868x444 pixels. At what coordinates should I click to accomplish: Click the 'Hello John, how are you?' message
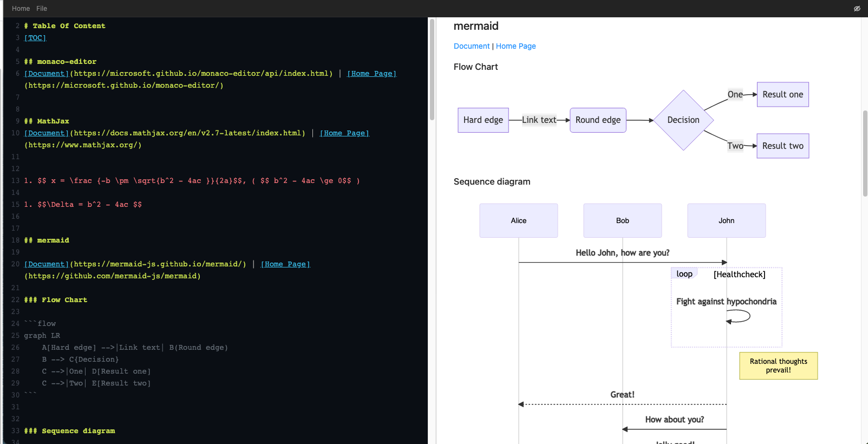pyautogui.click(x=623, y=253)
